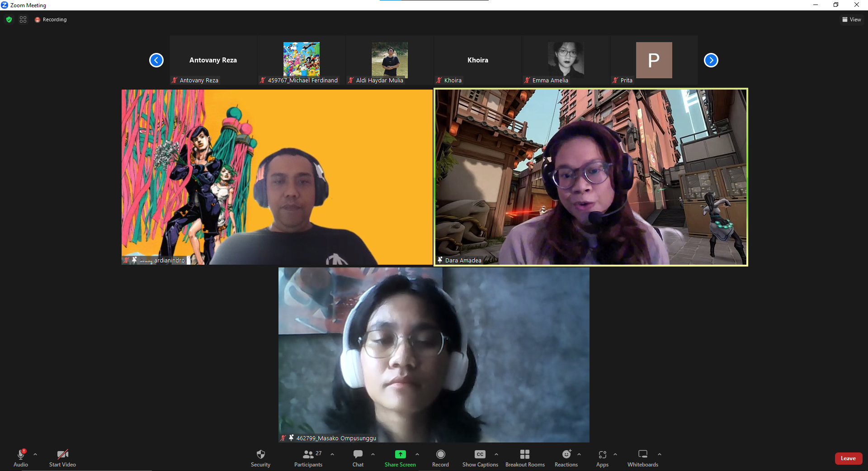Open the Chat panel
This screenshot has width=868, height=471.
(358, 457)
